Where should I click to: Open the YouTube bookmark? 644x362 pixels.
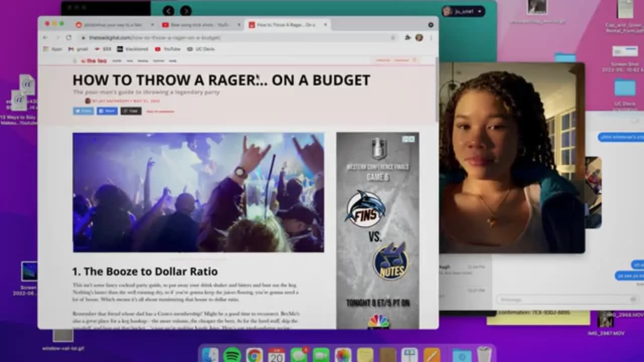[x=168, y=49]
